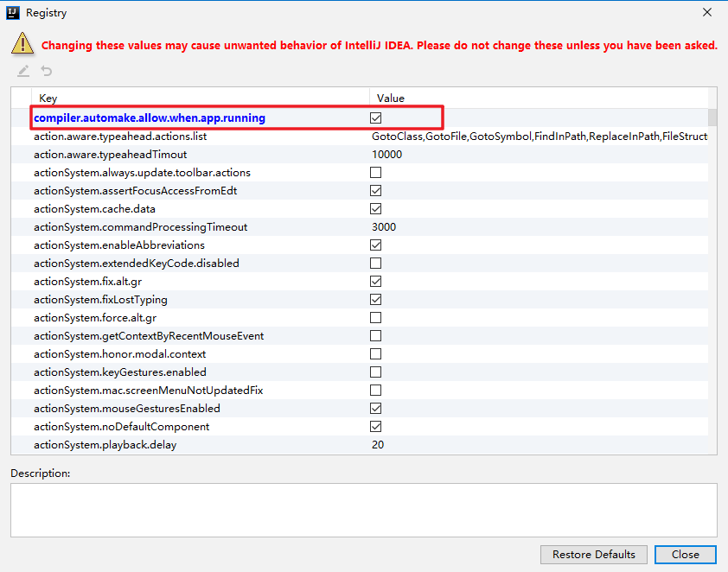Viewport: 728px width, 572px height.
Task: Toggle actionSystem.cache.data checkbox
Action: (x=375, y=209)
